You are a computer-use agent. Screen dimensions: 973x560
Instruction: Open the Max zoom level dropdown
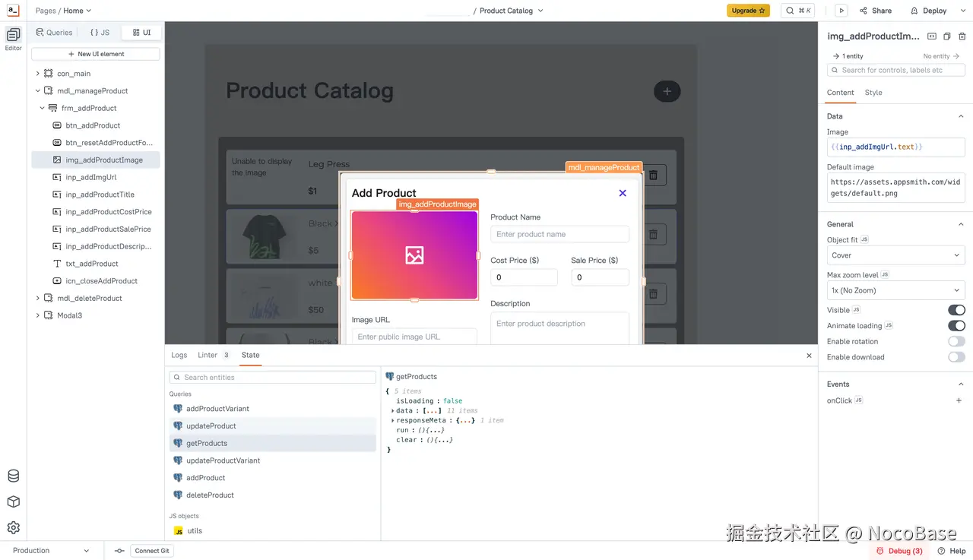point(895,290)
